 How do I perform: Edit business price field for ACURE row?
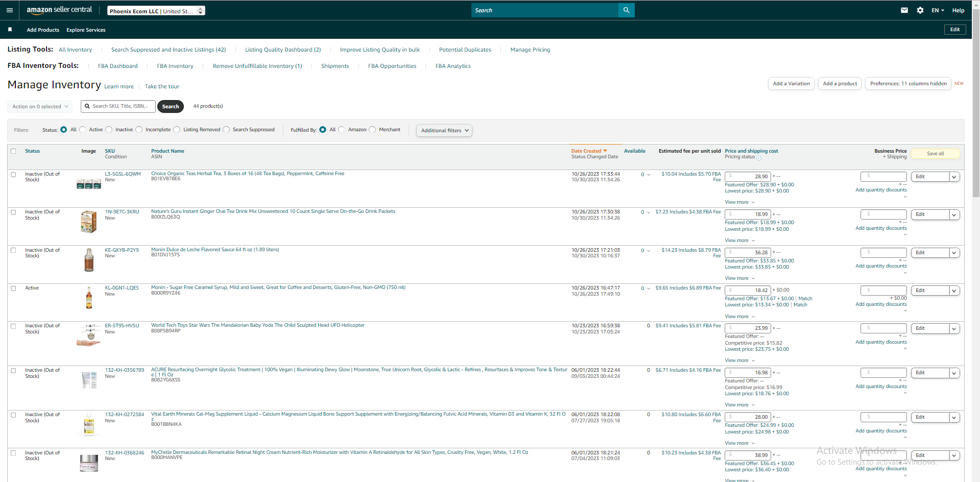[883, 373]
